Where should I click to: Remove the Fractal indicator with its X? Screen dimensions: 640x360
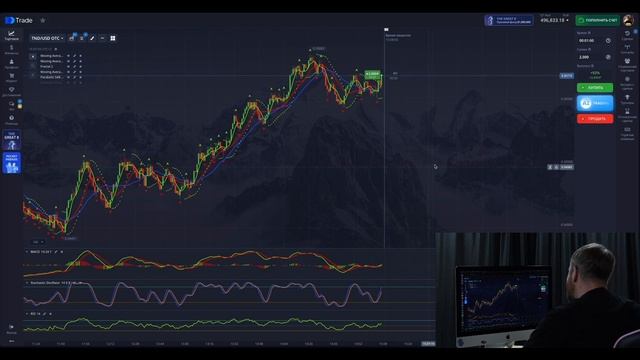pos(80,66)
